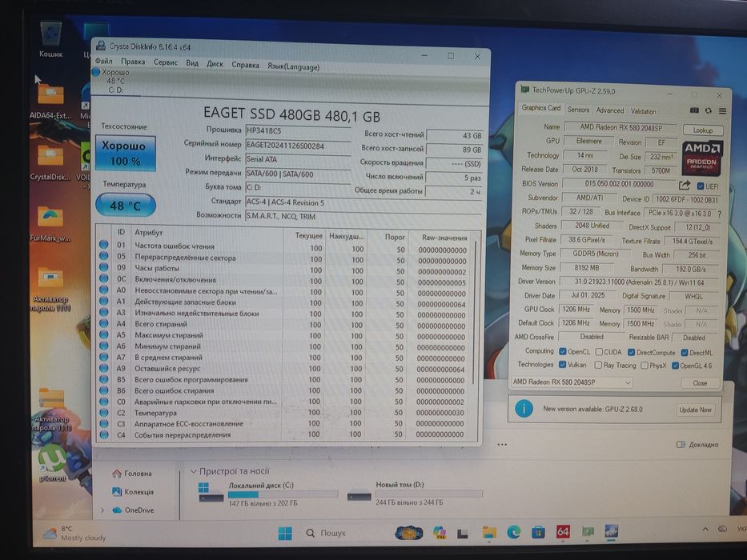Open the Правка menu

click(133, 62)
